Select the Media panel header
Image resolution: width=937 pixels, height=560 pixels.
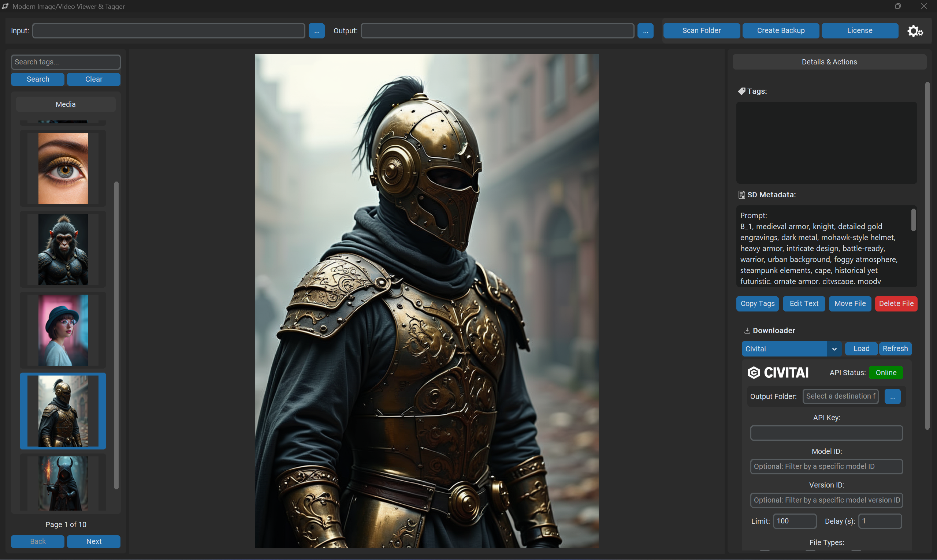[x=66, y=105]
